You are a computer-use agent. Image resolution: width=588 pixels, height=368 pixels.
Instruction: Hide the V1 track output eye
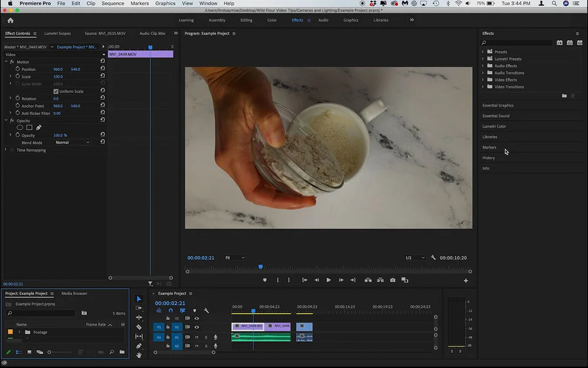[x=196, y=327]
